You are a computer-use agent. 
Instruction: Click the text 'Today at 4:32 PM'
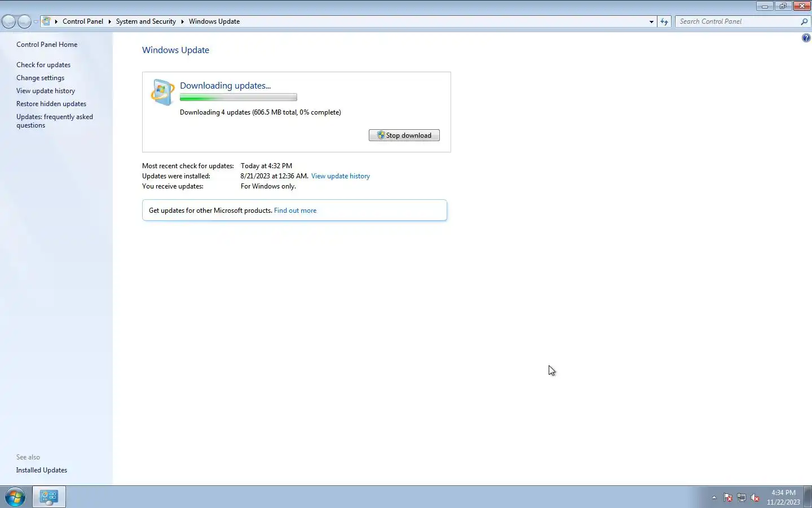click(x=266, y=166)
